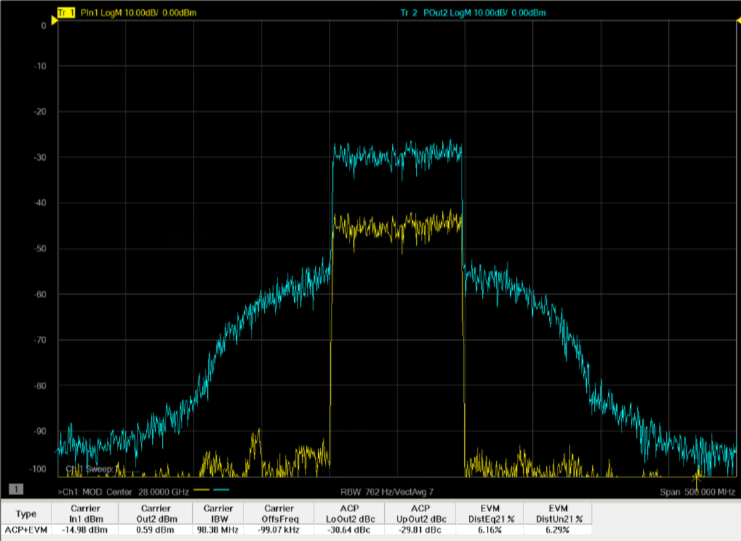741x541 pixels.
Task: Click the Center 28.0000 GHz readout
Action: coord(147,492)
